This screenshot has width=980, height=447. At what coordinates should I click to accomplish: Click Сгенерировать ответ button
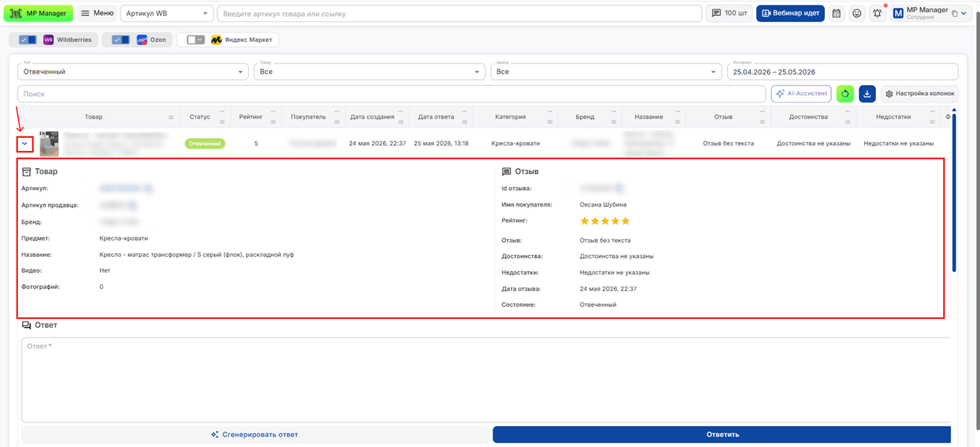[x=255, y=434]
